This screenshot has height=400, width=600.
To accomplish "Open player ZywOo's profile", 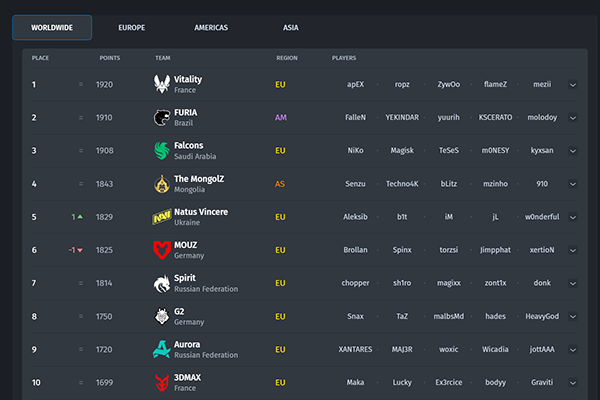I will tap(448, 85).
